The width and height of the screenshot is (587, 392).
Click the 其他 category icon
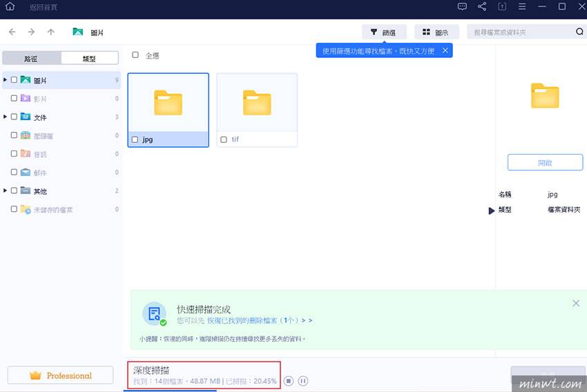coord(26,190)
